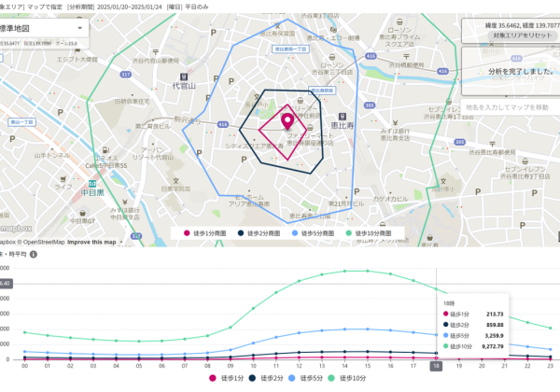Click school icon at 長谷戸小
The width and height of the screenshot is (560, 392).
257,97
